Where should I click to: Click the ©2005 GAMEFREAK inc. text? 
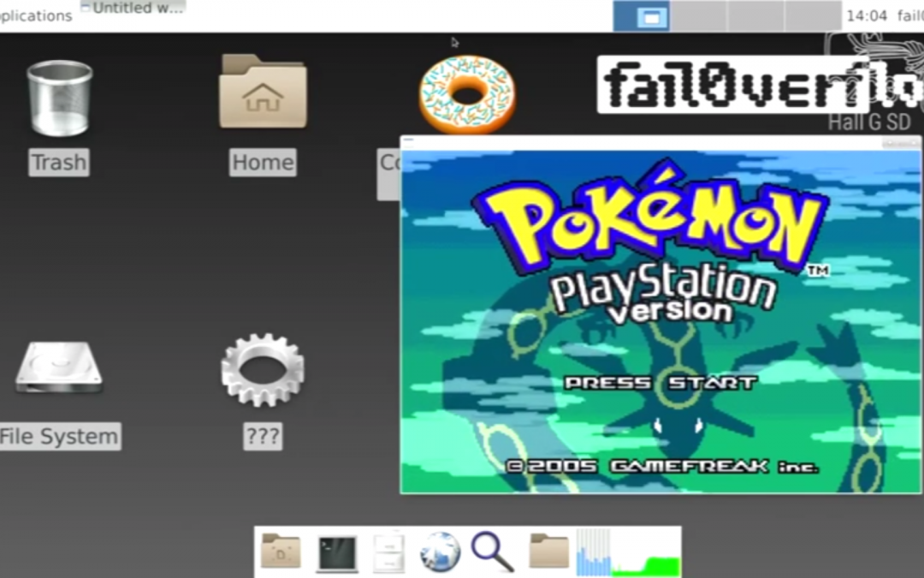[663, 467]
